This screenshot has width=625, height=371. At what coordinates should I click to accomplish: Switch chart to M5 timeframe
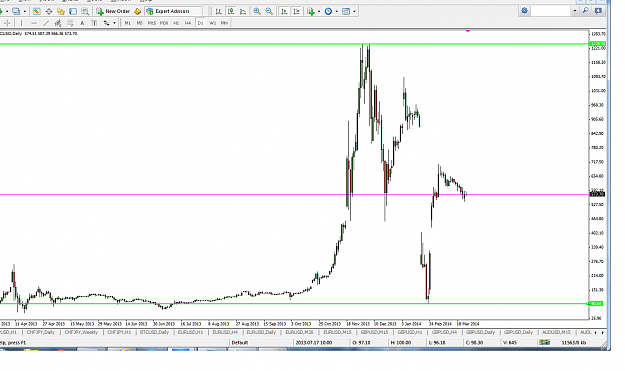click(140, 23)
